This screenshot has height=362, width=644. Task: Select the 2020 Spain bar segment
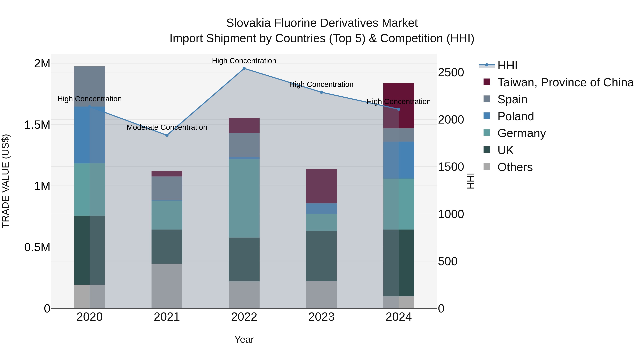click(x=89, y=87)
